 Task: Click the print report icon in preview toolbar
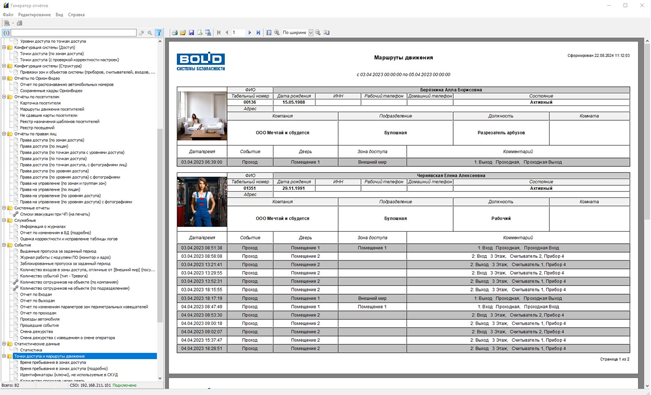click(x=175, y=32)
